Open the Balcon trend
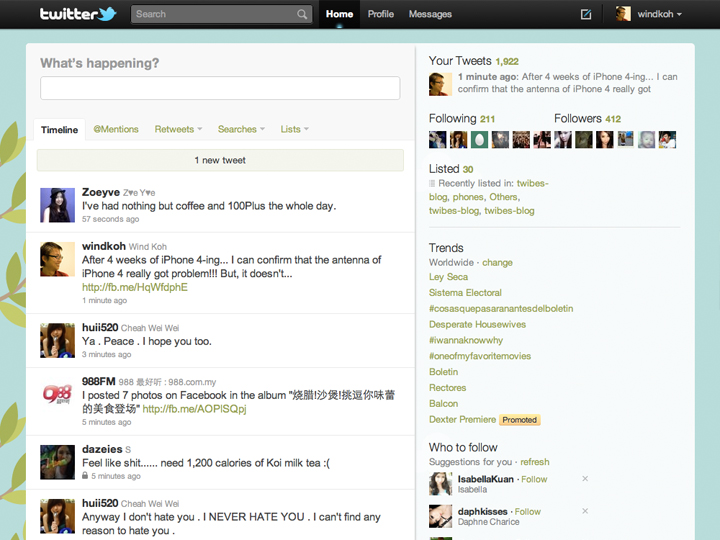Screen dimensions: 720x540 [443, 404]
